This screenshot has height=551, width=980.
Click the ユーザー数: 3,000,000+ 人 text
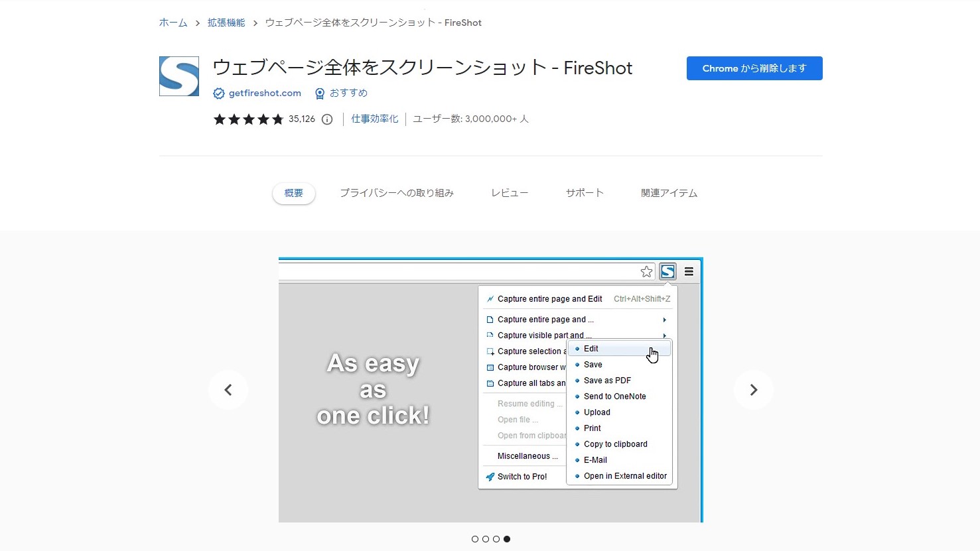coord(470,119)
